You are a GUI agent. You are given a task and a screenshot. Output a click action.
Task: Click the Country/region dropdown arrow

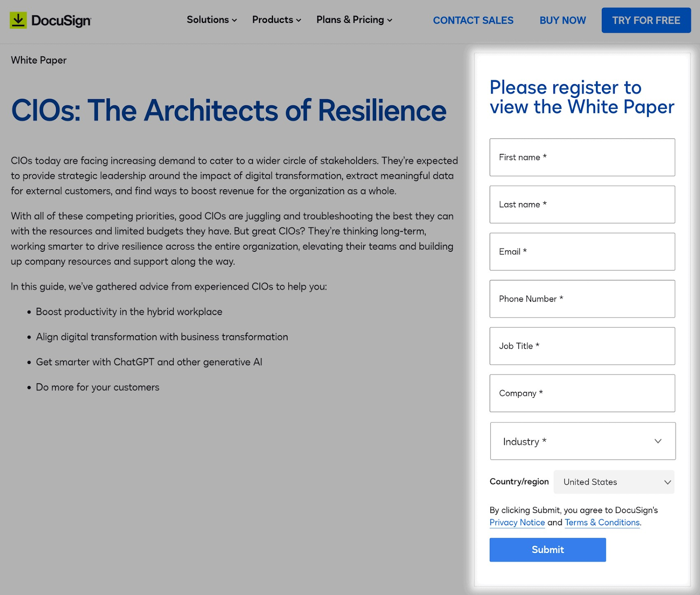click(x=667, y=482)
